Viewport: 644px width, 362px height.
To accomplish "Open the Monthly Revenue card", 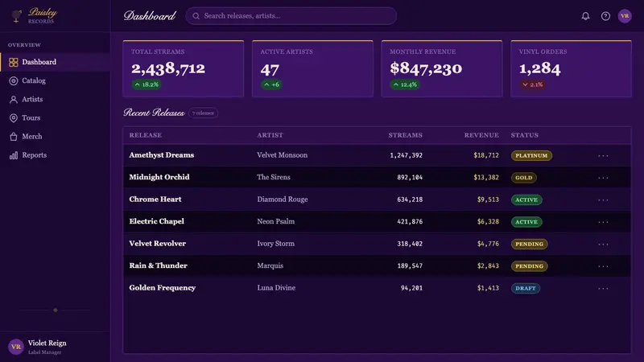I will tap(441, 68).
